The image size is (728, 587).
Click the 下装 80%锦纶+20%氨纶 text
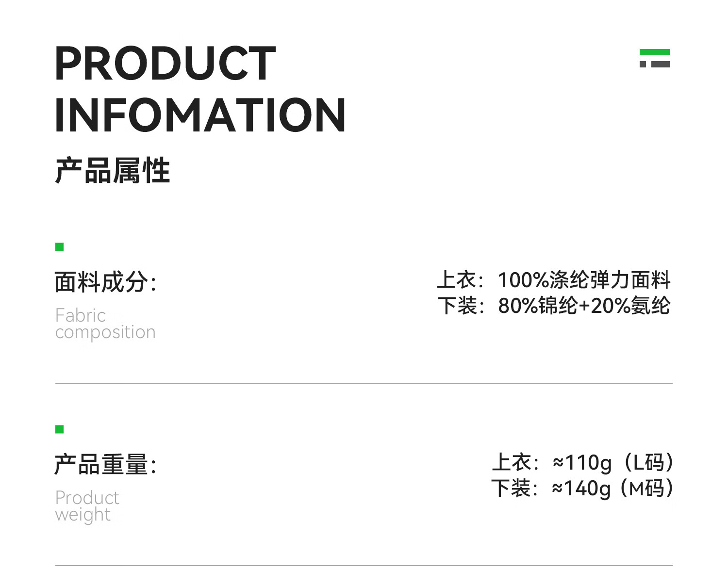(554, 306)
